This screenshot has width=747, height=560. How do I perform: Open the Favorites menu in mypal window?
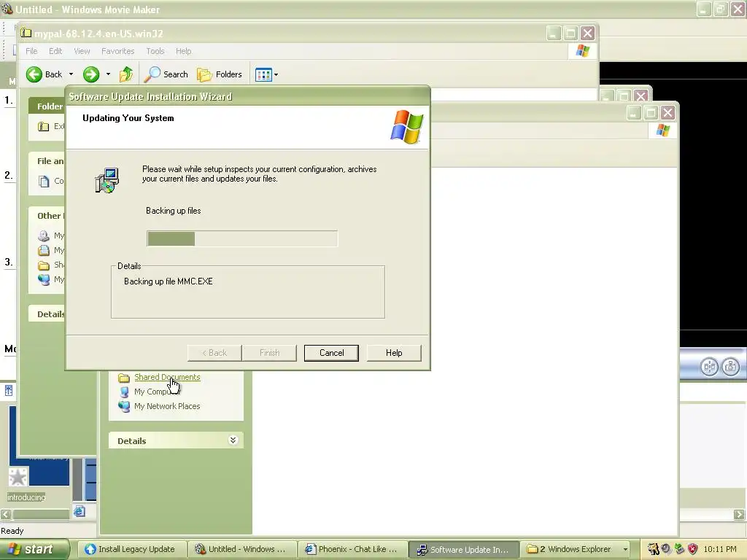click(x=117, y=51)
